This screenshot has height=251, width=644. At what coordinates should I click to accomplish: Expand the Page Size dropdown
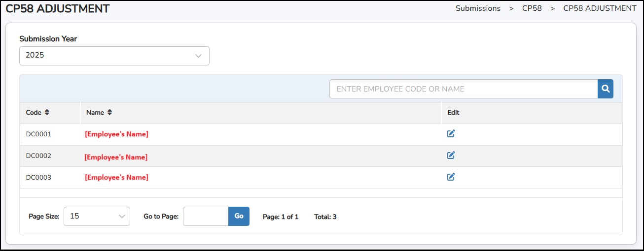[x=97, y=216]
